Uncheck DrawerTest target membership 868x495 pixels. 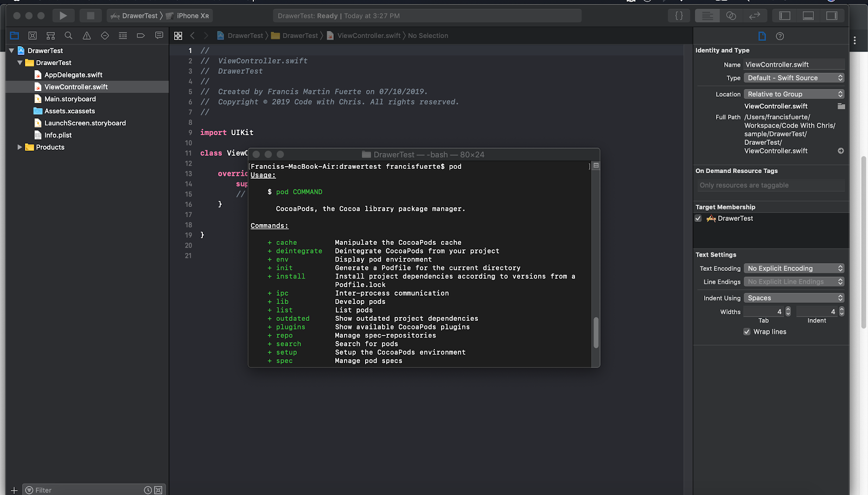tap(698, 219)
